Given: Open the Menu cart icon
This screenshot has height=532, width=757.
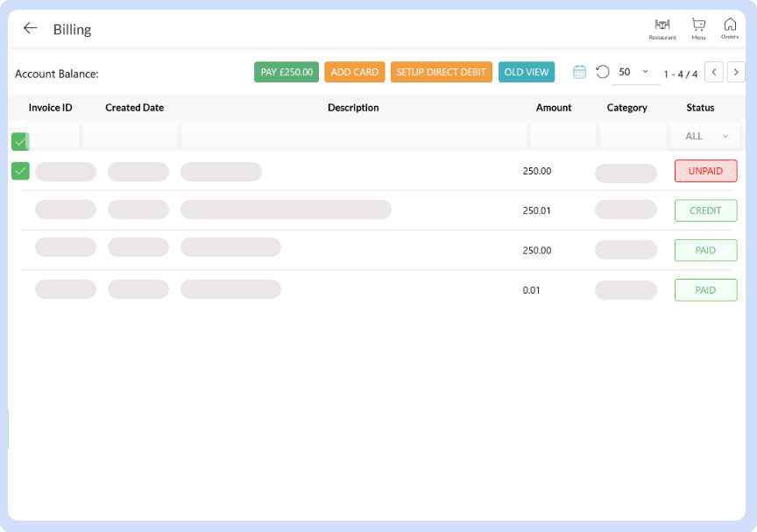Looking at the screenshot, I should click(x=698, y=28).
